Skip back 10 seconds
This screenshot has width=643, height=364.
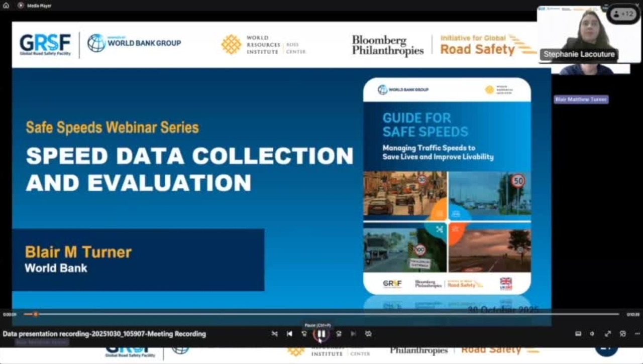click(304, 334)
